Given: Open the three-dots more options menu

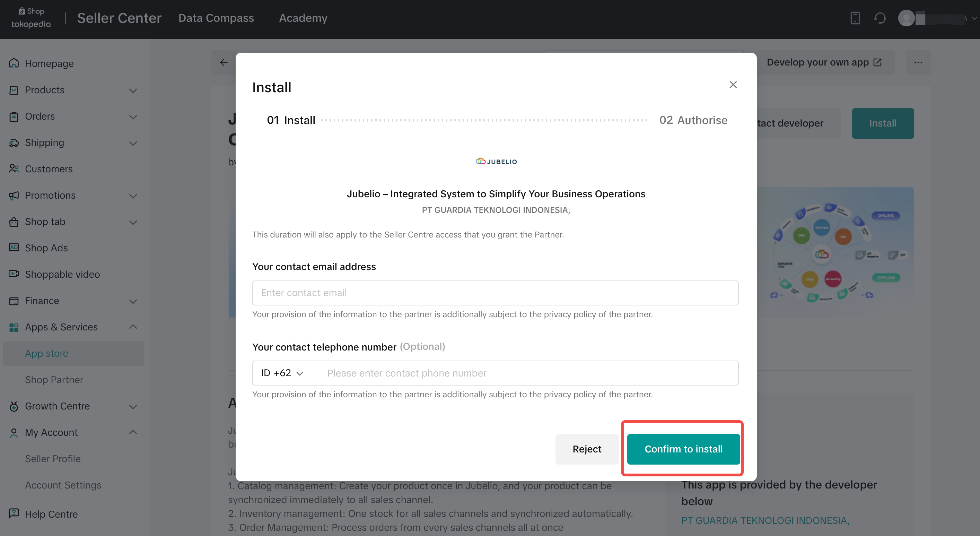Looking at the screenshot, I should (918, 62).
